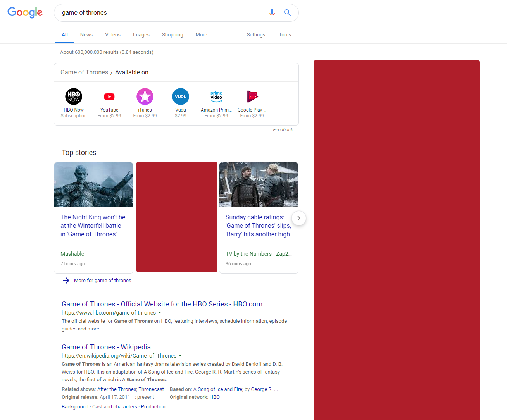Switch to the All results tab
This screenshot has height=420, width=507.
click(x=65, y=35)
